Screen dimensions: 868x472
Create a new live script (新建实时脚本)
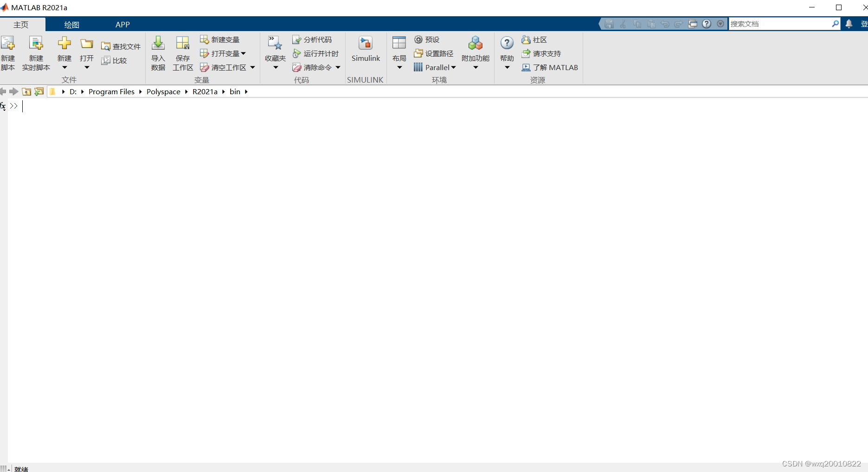click(36, 53)
